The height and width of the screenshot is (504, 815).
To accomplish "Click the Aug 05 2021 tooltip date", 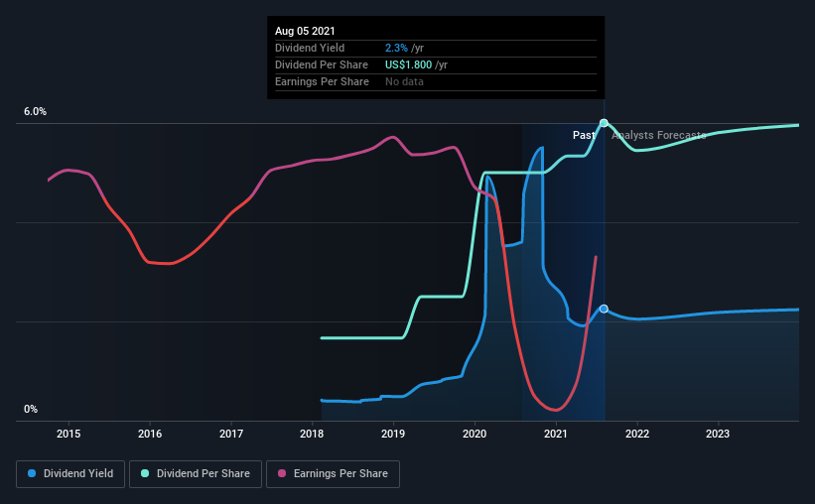I will pos(305,31).
